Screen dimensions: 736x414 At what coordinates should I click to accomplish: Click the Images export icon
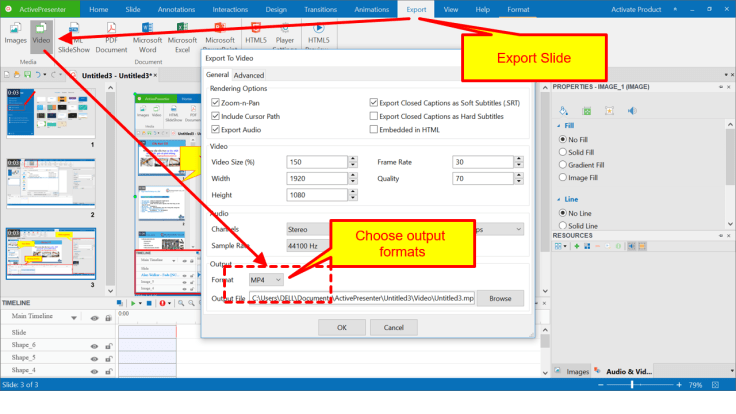pos(15,28)
